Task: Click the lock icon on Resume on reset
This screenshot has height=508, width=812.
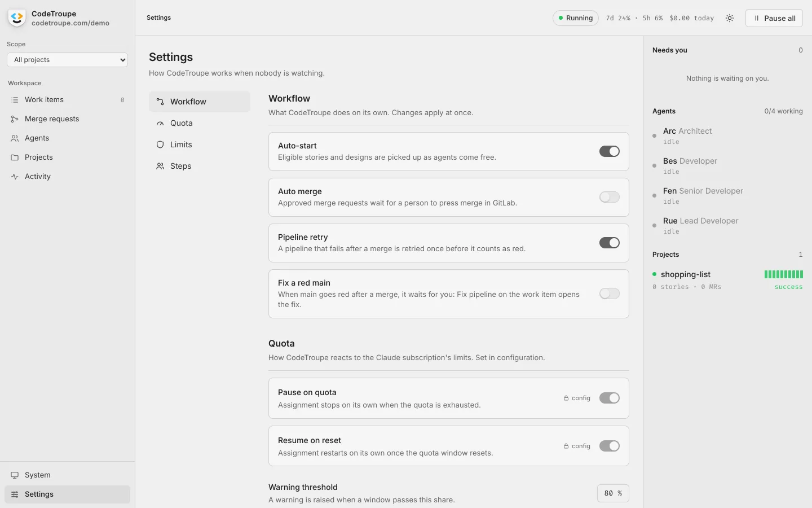Action: 566,446
